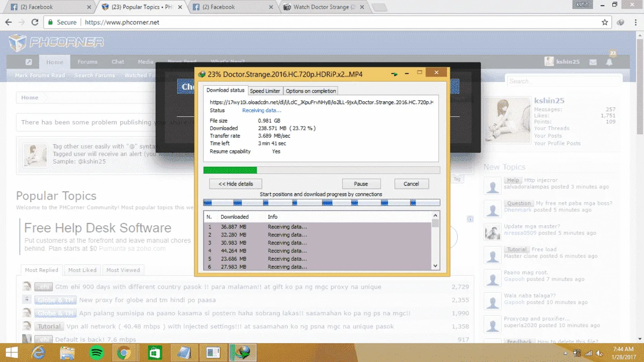Image resolution: width=644 pixels, height=362 pixels.
Task: Open the Home item in PHCorner navigation
Action: click(55, 62)
